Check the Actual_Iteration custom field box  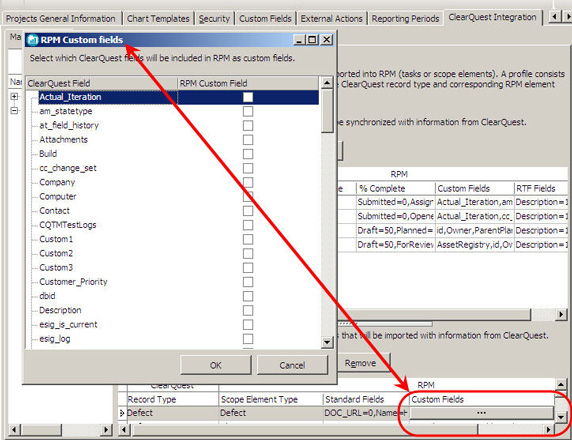248,97
